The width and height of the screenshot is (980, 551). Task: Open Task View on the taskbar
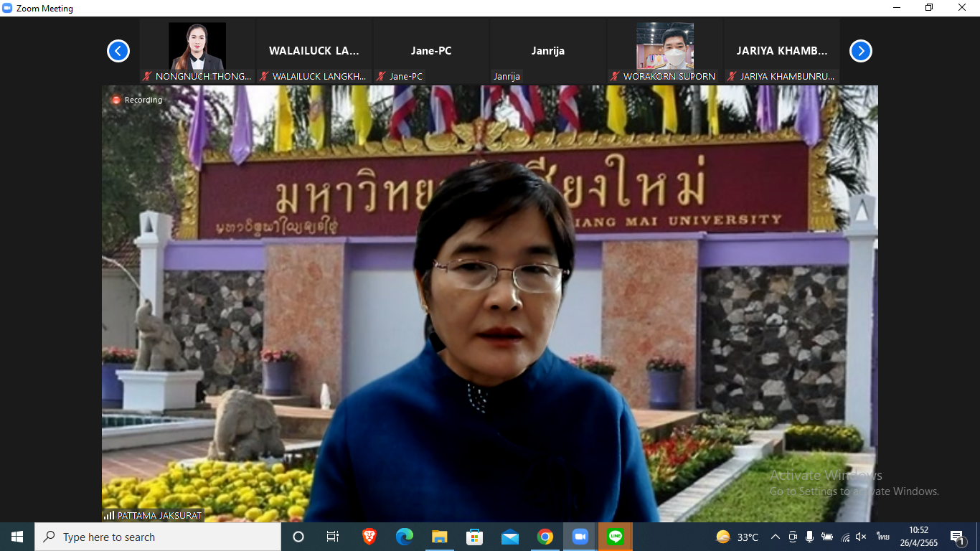coord(333,537)
